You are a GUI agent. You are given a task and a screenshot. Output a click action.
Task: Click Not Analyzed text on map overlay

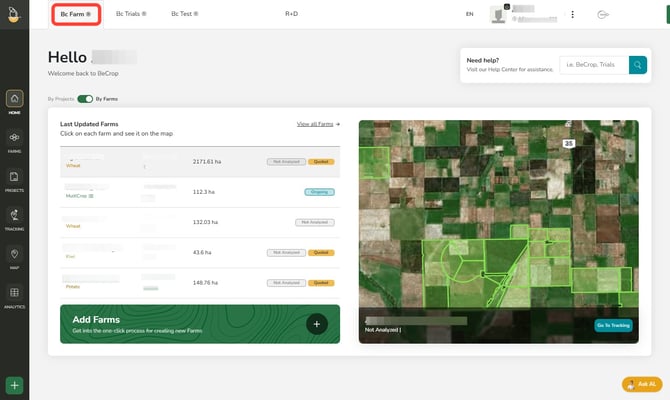click(x=383, y=330)
